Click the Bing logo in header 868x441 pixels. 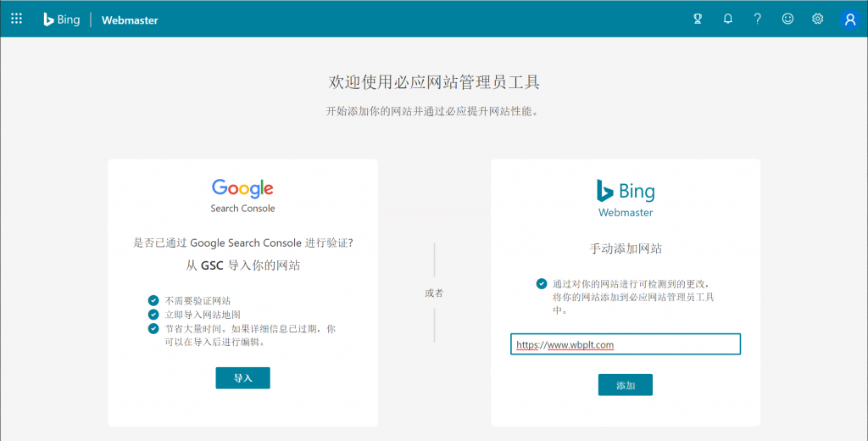click(x=62, y=20)
